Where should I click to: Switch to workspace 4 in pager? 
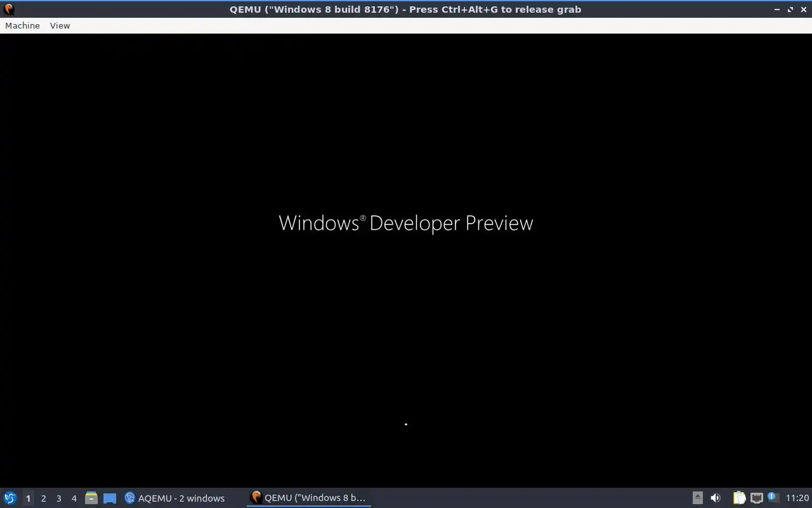[74, 498]
